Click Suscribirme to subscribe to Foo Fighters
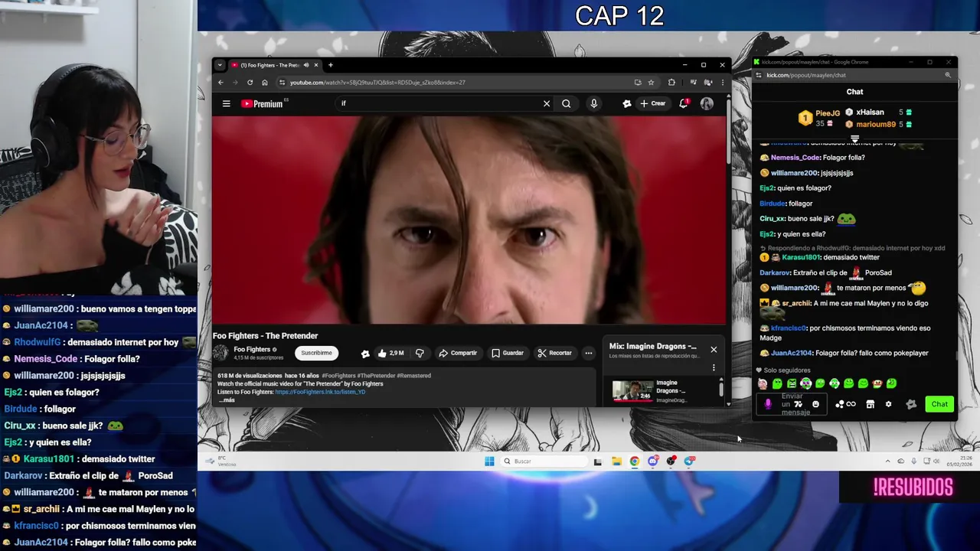Viewport: 980px width, 551px height. [316, 353]
